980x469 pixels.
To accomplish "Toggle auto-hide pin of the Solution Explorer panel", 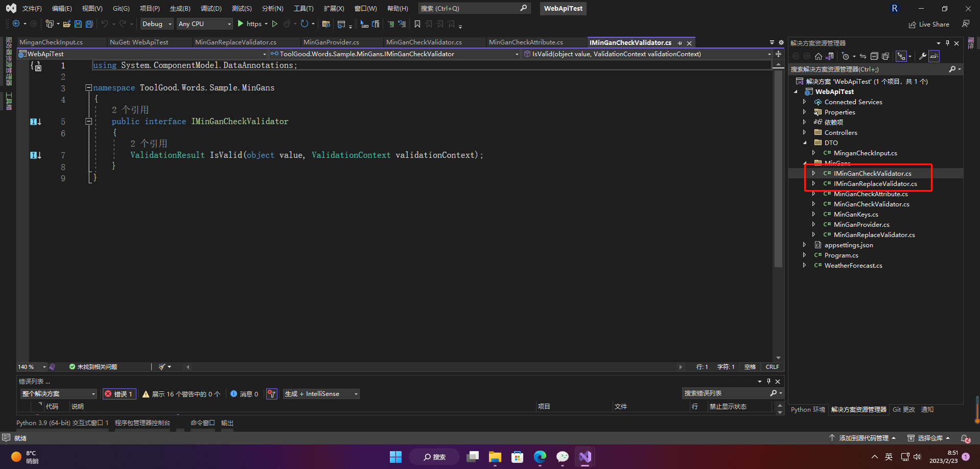I will 947,43.
